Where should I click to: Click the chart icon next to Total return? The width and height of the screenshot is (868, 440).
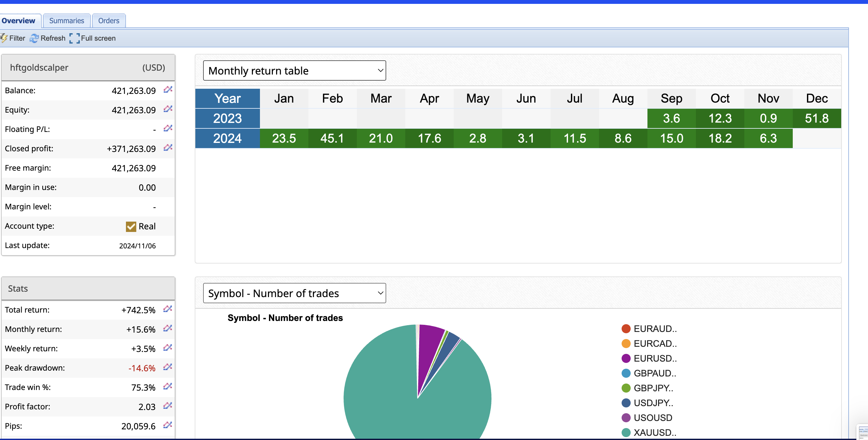point(168,309)
